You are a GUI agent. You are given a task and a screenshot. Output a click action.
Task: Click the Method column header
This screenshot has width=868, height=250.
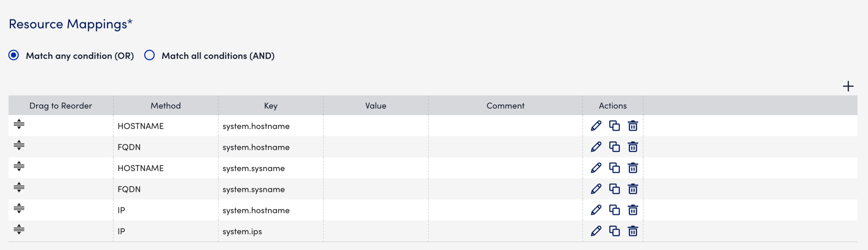click(x=166, y=106)
